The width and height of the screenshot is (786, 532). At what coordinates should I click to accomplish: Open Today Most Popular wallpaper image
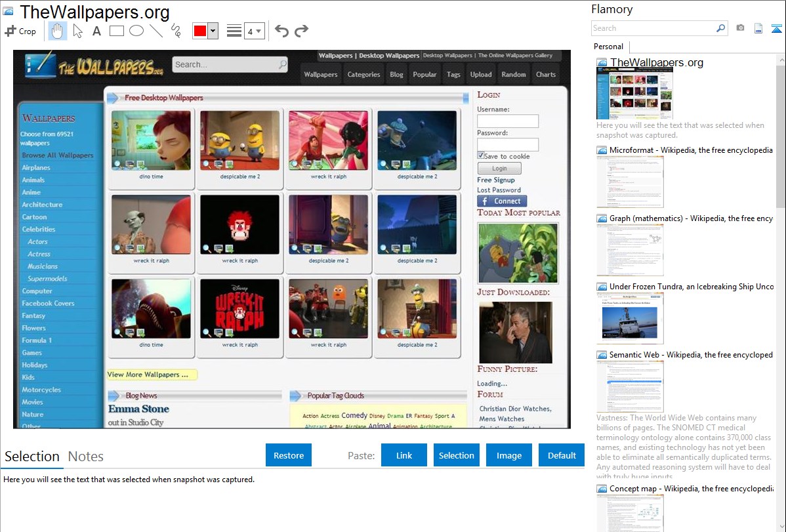[x=518, y=253]
